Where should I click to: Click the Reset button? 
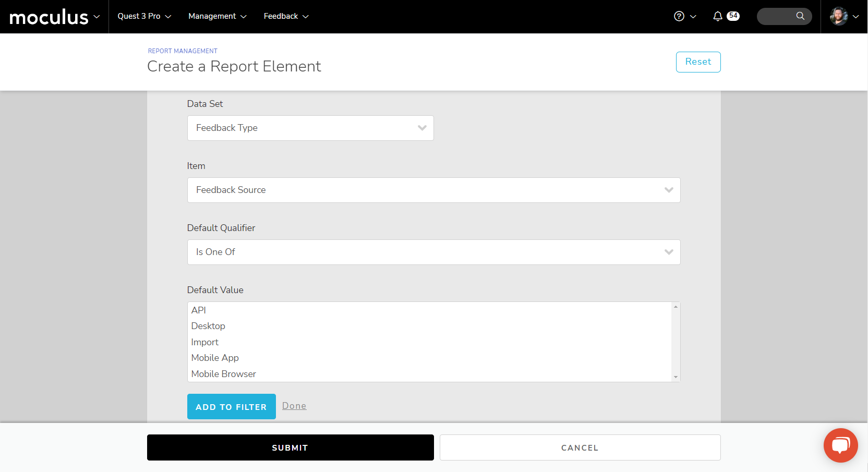tap(698, 62)
